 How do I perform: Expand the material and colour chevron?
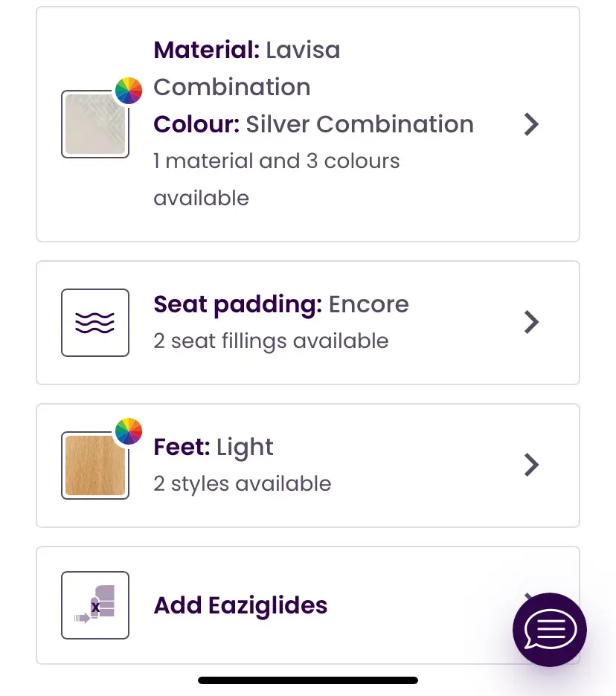click(x=530, y=124)
